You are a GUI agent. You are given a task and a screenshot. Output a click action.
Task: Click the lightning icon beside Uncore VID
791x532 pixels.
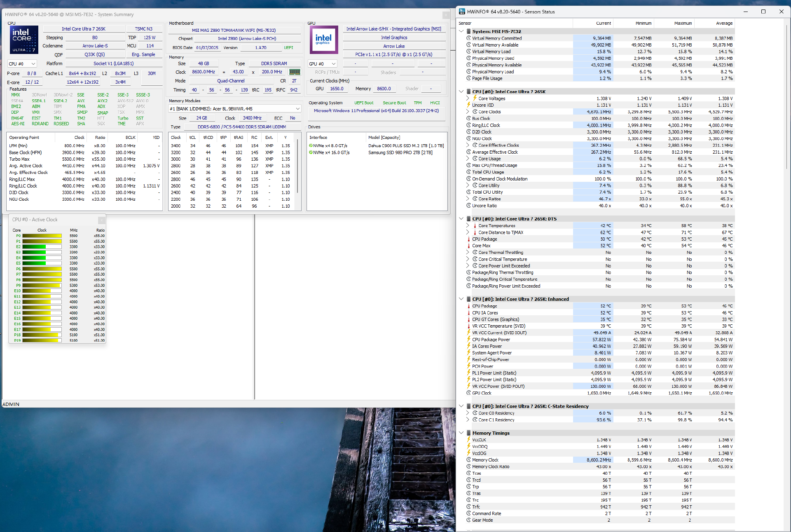[x=468, y=105]
